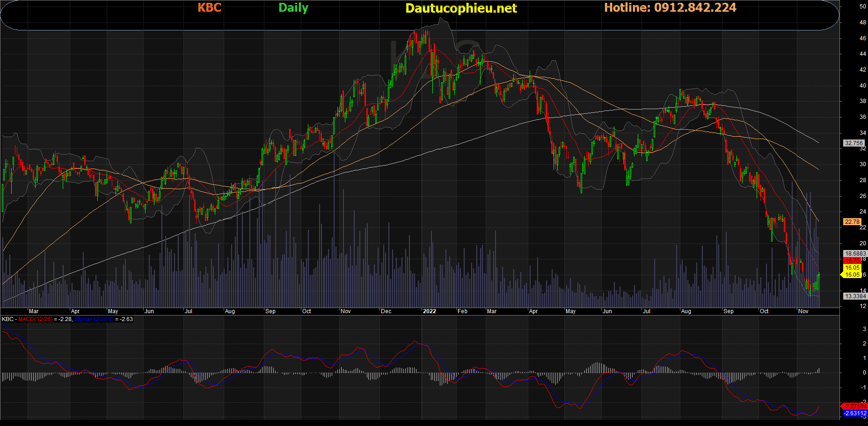Jump to the 2022 year marker on time axis

pyautogui.click(x=429, y=311)
